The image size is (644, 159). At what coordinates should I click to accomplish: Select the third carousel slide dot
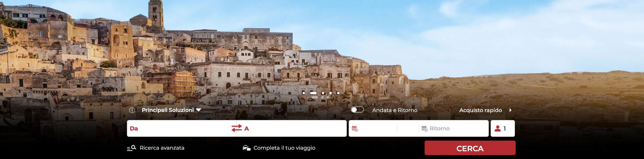tap(323, 93)
